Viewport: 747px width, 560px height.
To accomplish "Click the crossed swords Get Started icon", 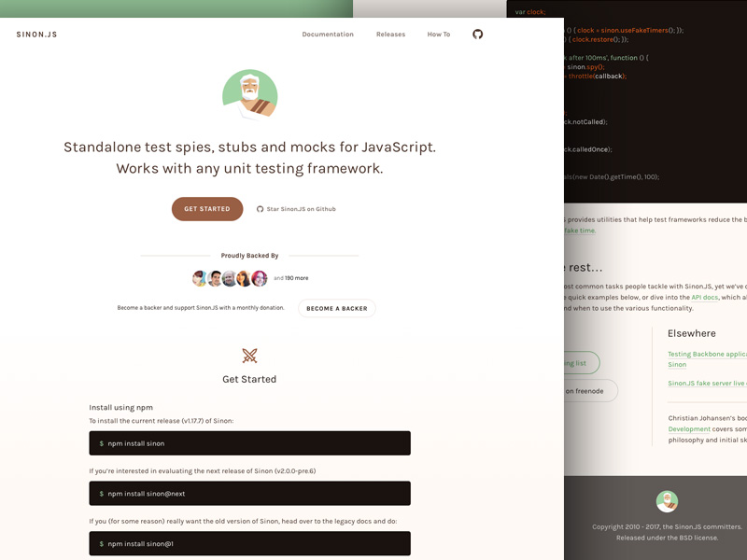I will [x=249, y=356].
